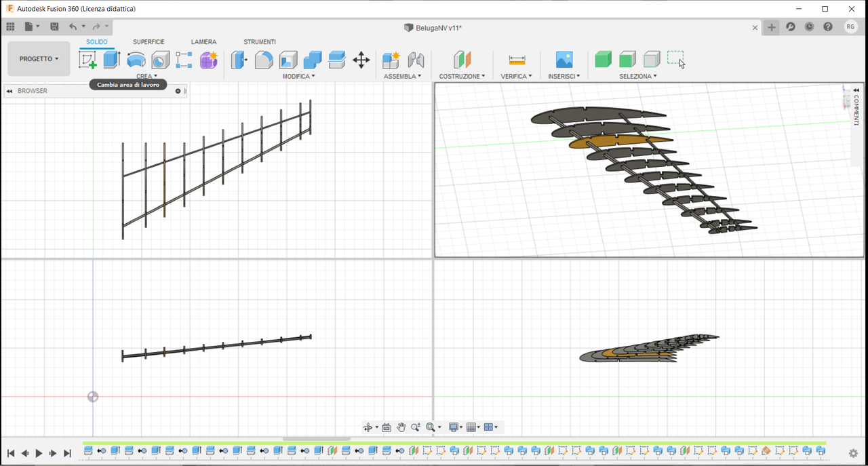
Task: Expand the CREA menu
Action: (x=146, y=77)
